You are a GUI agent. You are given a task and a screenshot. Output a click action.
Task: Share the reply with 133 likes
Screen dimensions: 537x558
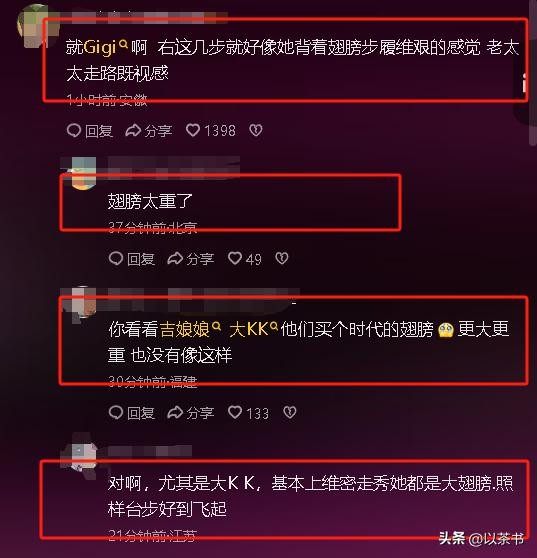click(191, 413)
